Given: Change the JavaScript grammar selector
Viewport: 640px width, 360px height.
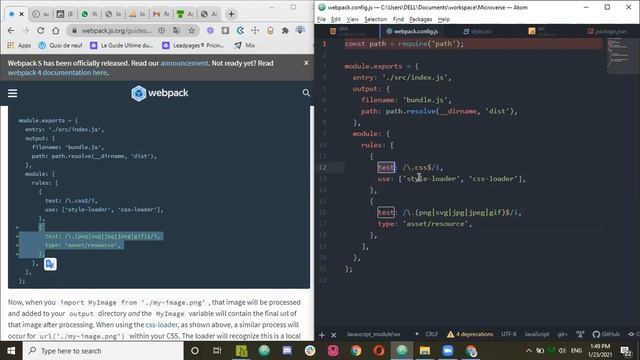Looking at the screenshot, I should pos(537,334).
